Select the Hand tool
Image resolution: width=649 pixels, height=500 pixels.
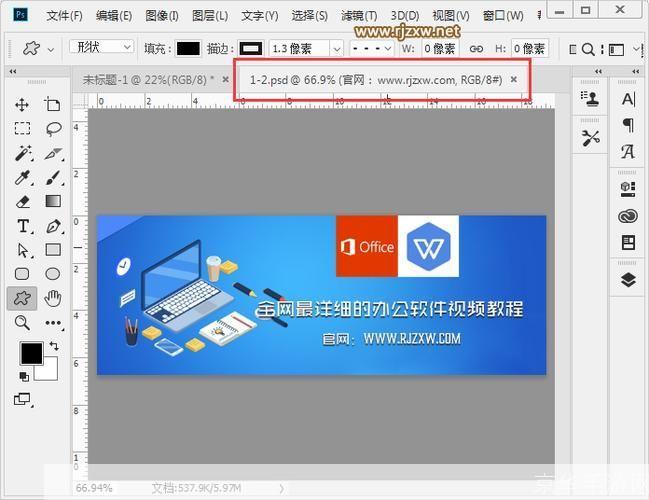point(53,298)
